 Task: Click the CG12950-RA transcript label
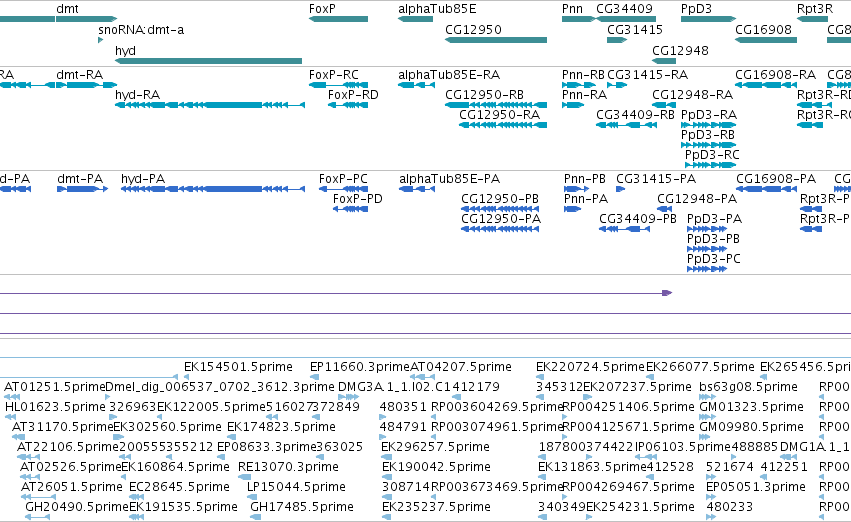tap(500, 115)
